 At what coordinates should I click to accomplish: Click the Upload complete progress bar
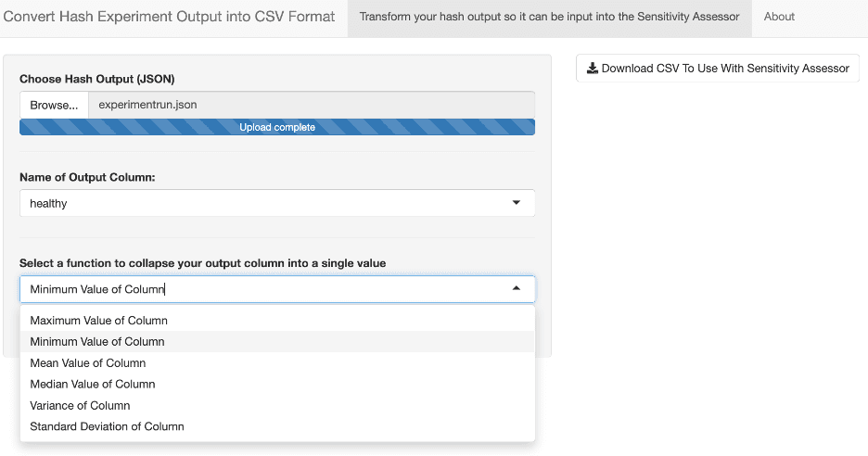click(277, 127)
